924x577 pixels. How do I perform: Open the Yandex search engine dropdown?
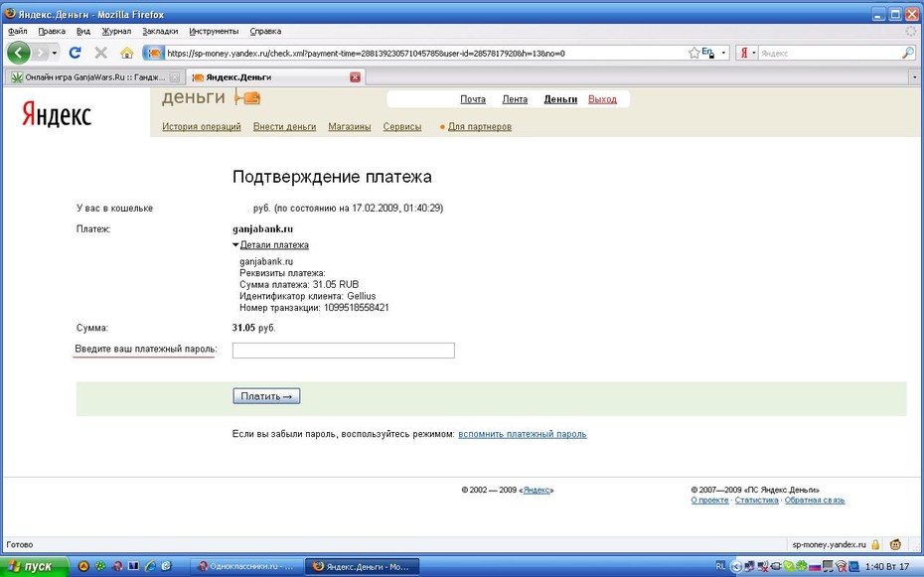[747, 53]
